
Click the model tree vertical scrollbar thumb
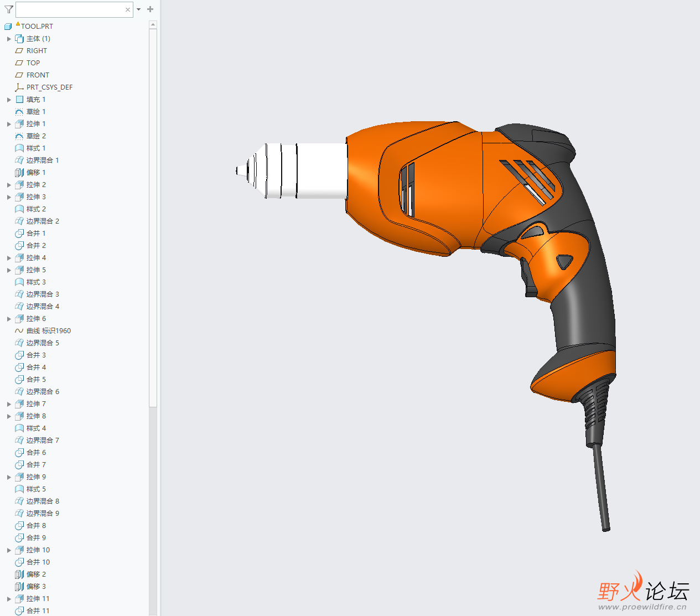[x=153, y=218]
